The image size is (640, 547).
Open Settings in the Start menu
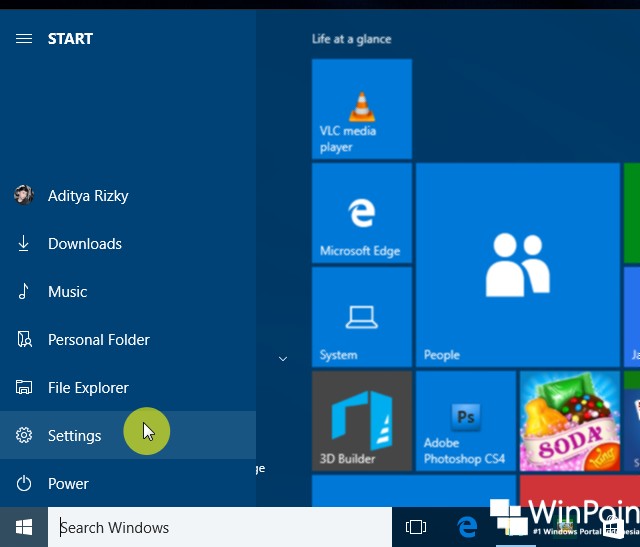coord(128,435)
